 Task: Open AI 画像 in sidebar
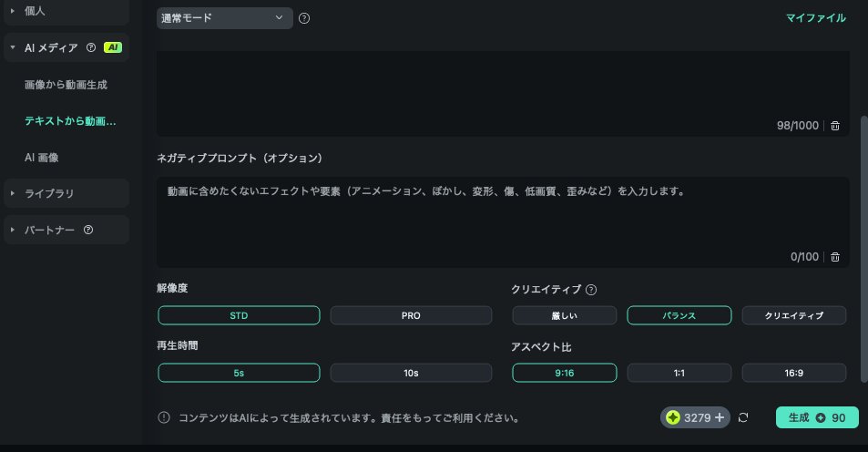(42, 157)
